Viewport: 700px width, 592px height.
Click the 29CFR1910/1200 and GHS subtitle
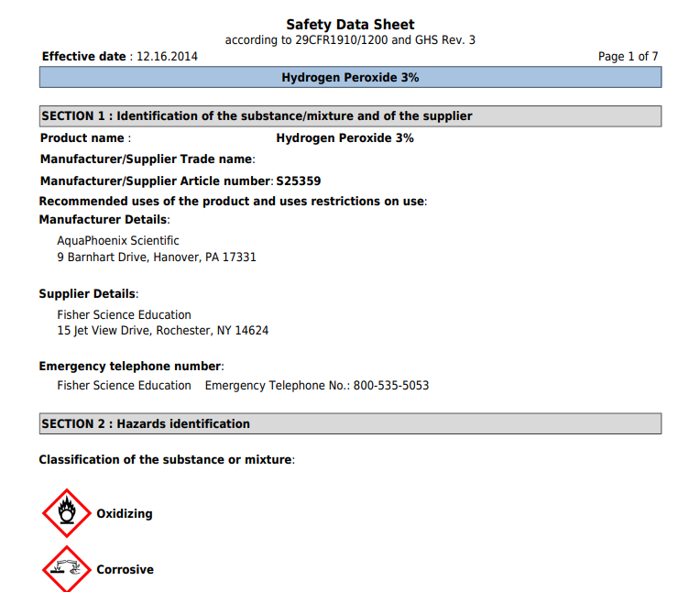pos(350,40)
